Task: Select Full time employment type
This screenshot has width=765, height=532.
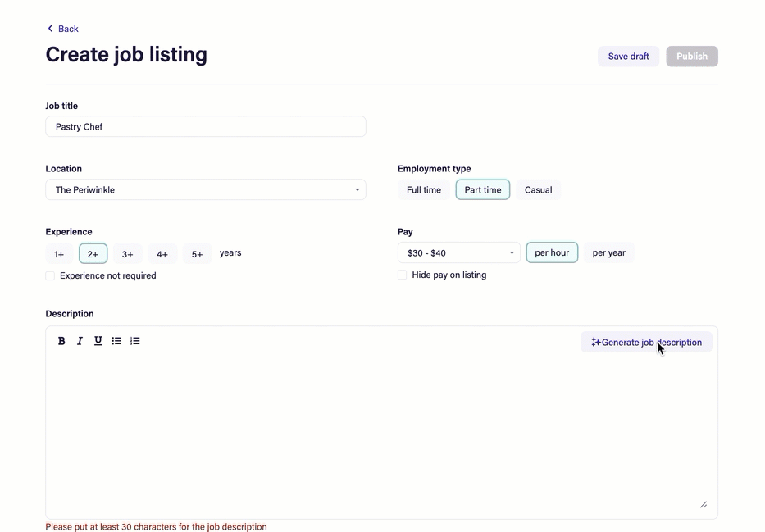Action: pyautogui.click(x=423, y=189)
